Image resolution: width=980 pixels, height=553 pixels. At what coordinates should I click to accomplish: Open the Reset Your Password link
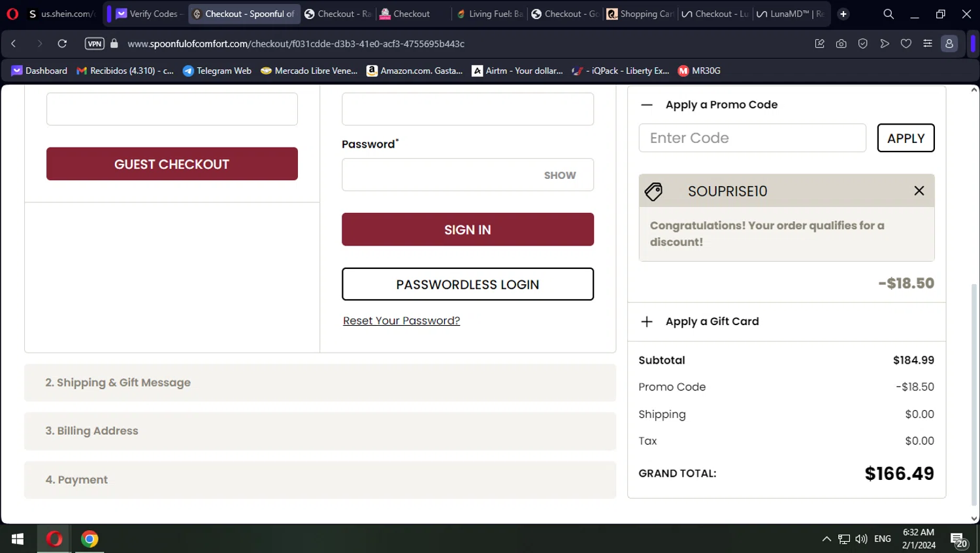point(402,321)
